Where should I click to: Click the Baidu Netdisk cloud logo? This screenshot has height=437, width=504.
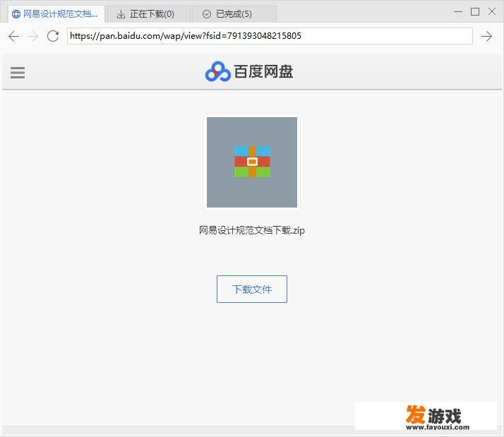(x=218, y=71)
